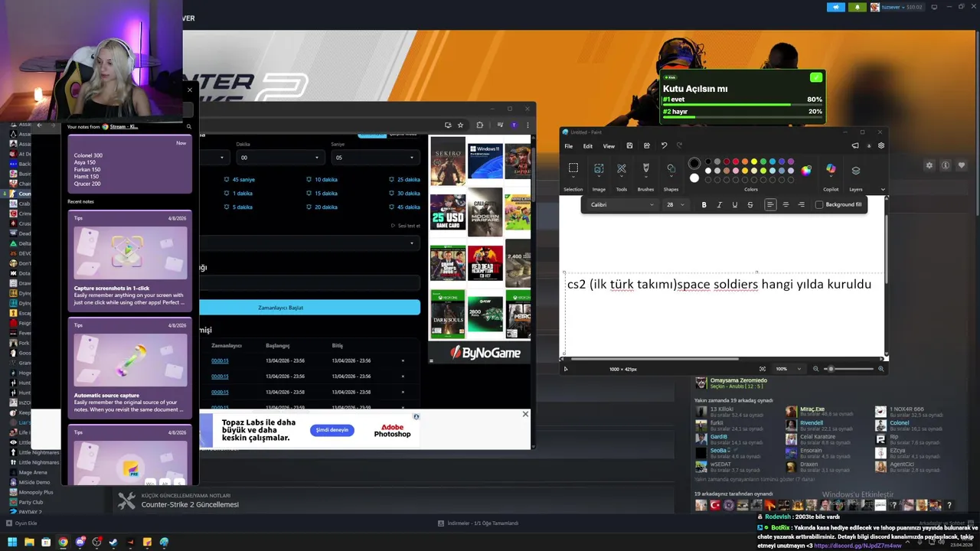Open the browser profile avatar

coord(514,125)
